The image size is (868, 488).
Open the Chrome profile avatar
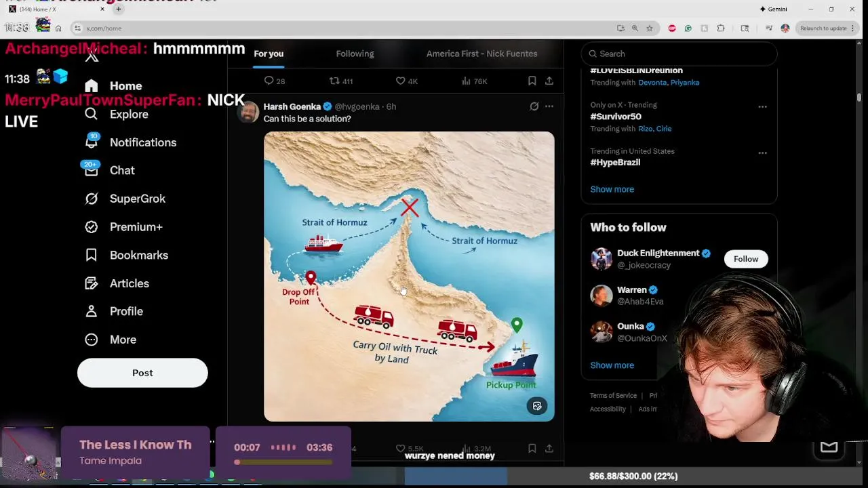tap(785, 28)
